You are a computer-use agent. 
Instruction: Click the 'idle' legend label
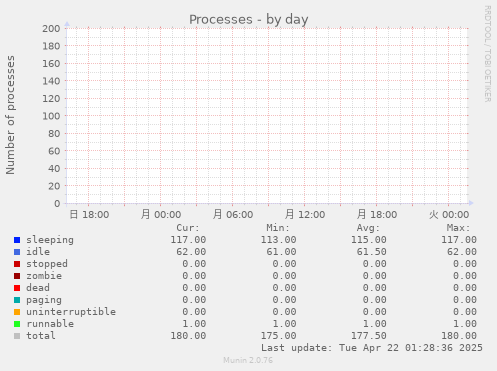click(x=38, y=252)
